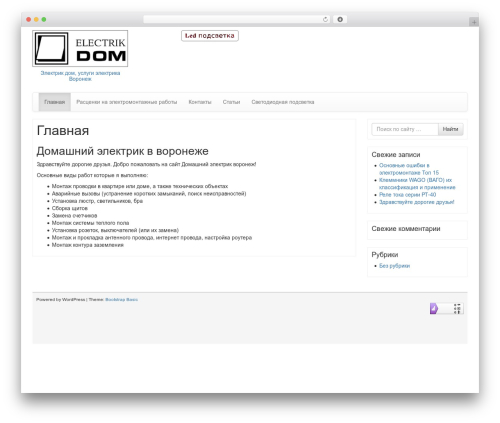Click the Монтаж контура заземления list item

point(88,245)
